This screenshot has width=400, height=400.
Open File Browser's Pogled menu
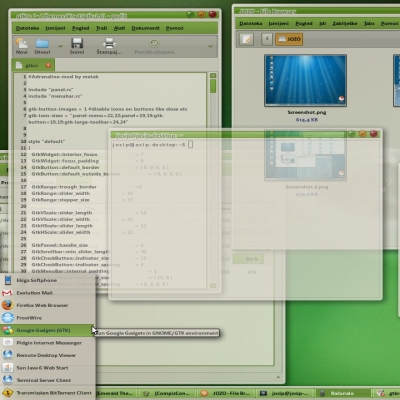304,23
